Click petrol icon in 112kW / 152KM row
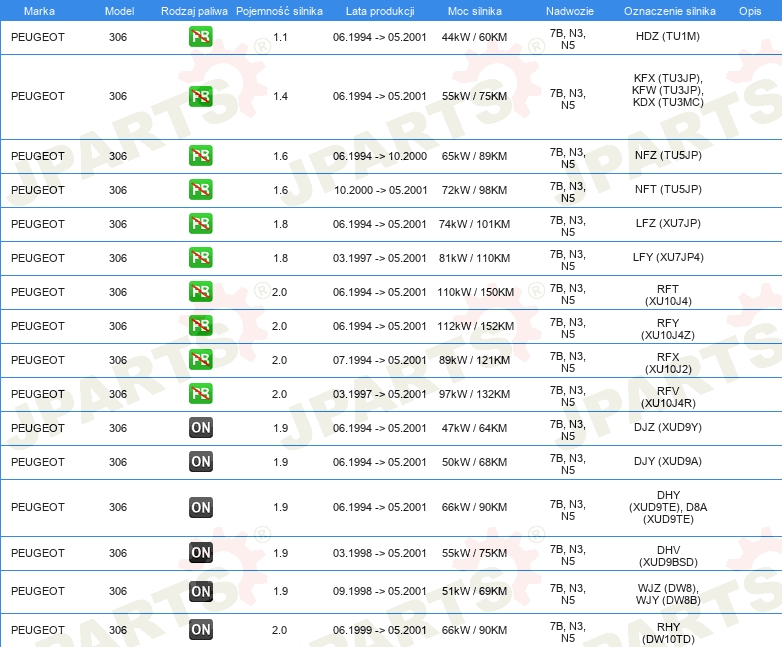 (200, 326)
